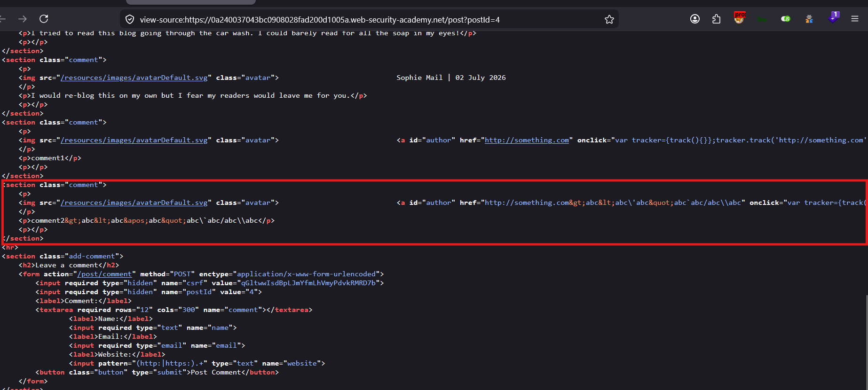The image size is (868, 390).
Task: Open the FoxyProxy extension icon
Action: coord(740,18)
